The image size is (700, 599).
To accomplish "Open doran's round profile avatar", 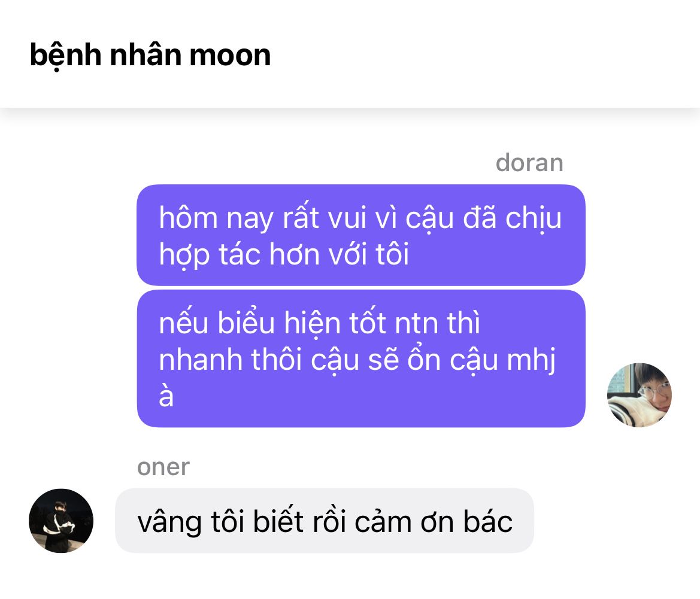I will click(x=640, y=395).
